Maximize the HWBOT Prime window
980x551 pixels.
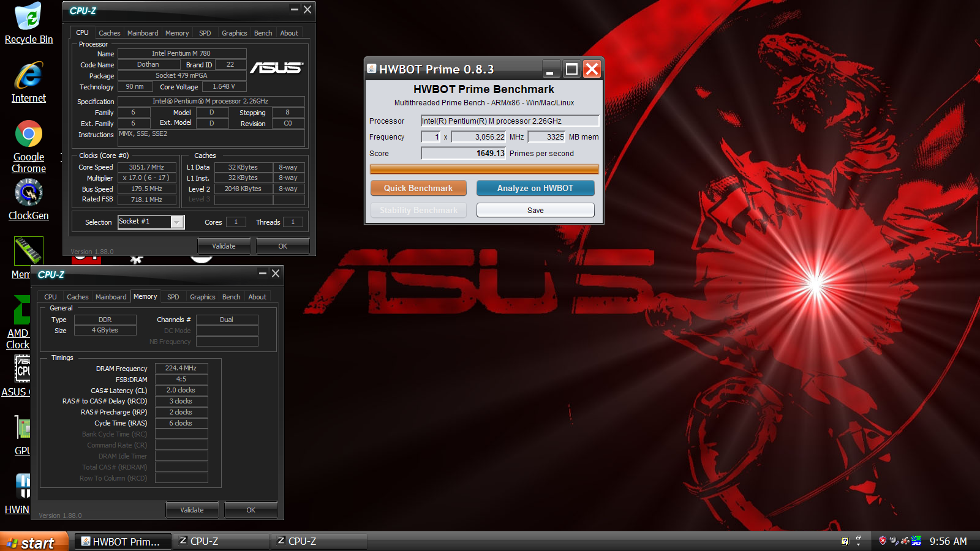571,69
